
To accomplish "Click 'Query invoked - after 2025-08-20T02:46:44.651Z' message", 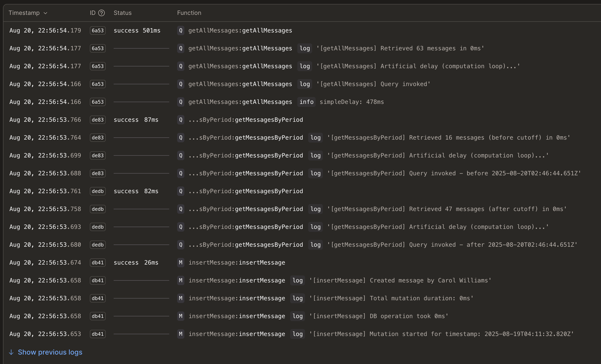I will [452, 245].
